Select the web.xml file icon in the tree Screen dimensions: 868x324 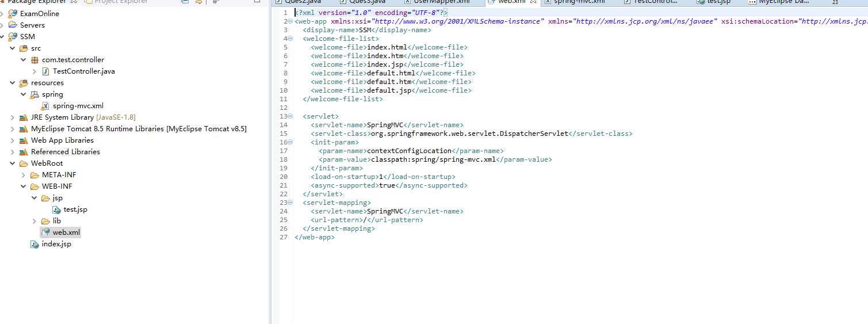(x=45, y=232)
